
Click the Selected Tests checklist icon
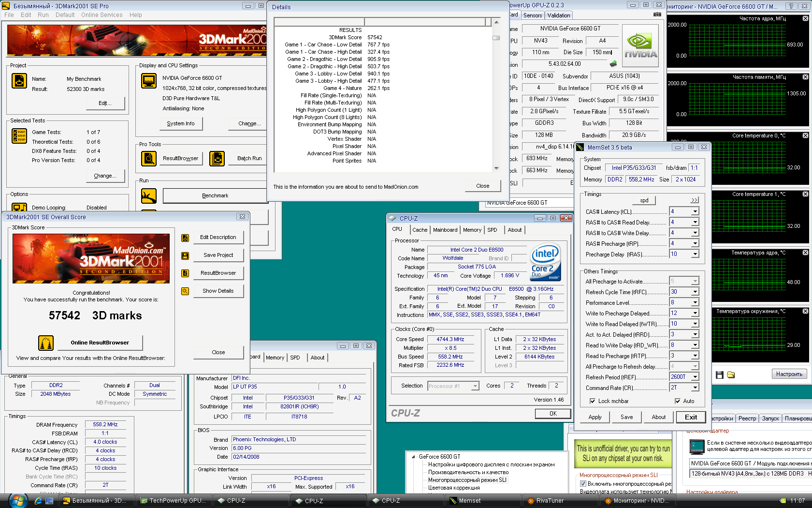tap(19, 136)
